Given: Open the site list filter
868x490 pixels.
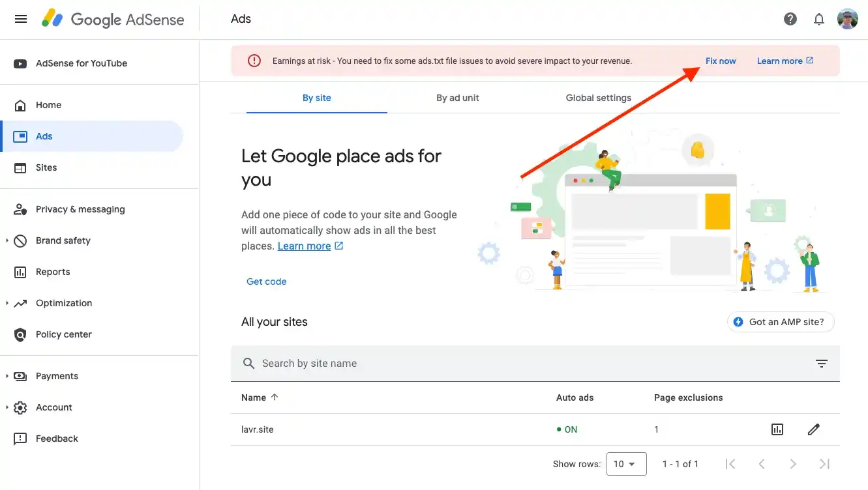Looking at the screenshot, I should coord(821,363).
